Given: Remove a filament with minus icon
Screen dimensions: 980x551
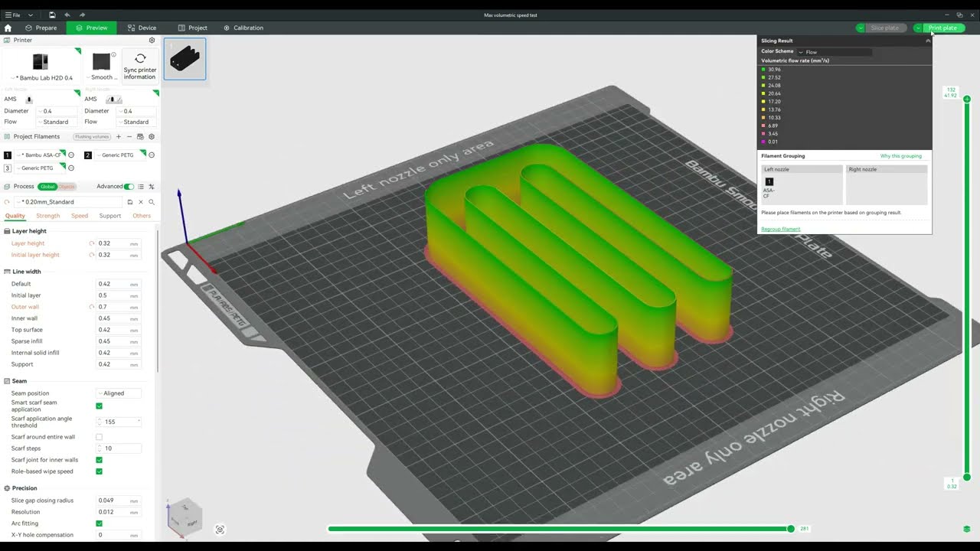Looking at the screenshot, I should point(129,136).
